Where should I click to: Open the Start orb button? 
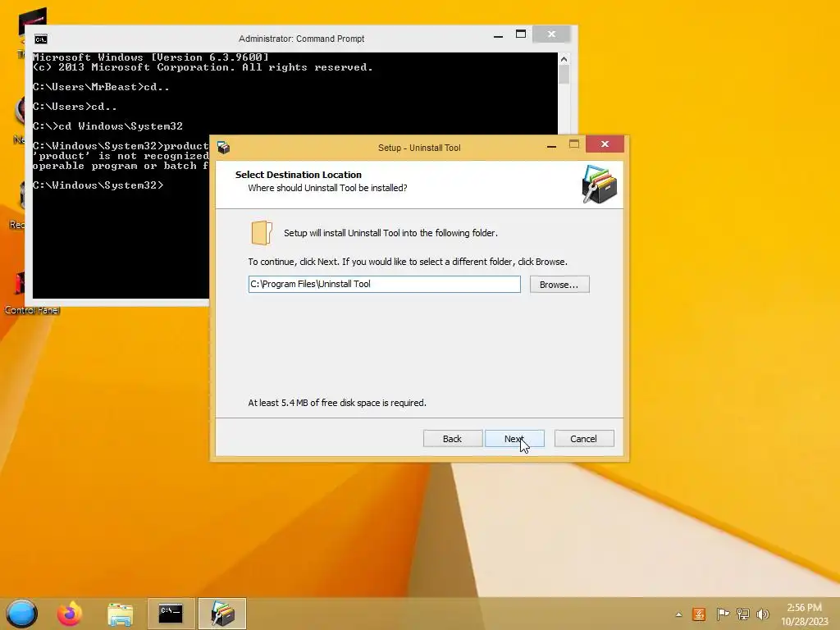tap(22, 614)
